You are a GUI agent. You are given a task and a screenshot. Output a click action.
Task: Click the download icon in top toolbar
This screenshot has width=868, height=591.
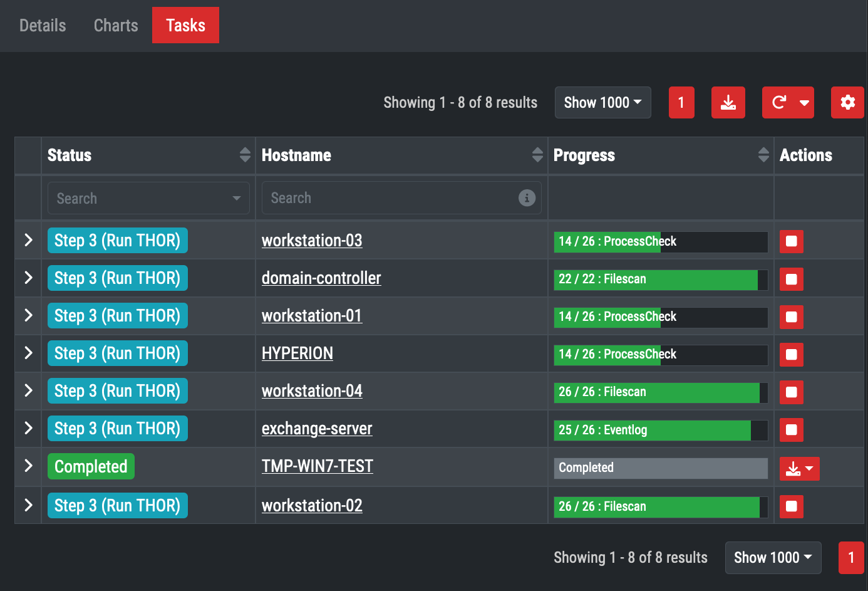[728, 103]
